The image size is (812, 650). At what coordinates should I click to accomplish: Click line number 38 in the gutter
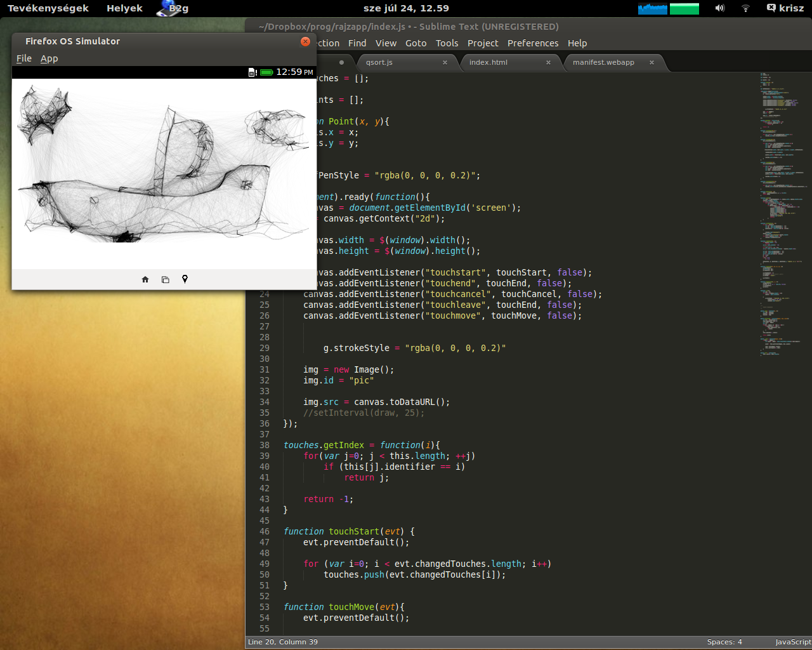264,445
